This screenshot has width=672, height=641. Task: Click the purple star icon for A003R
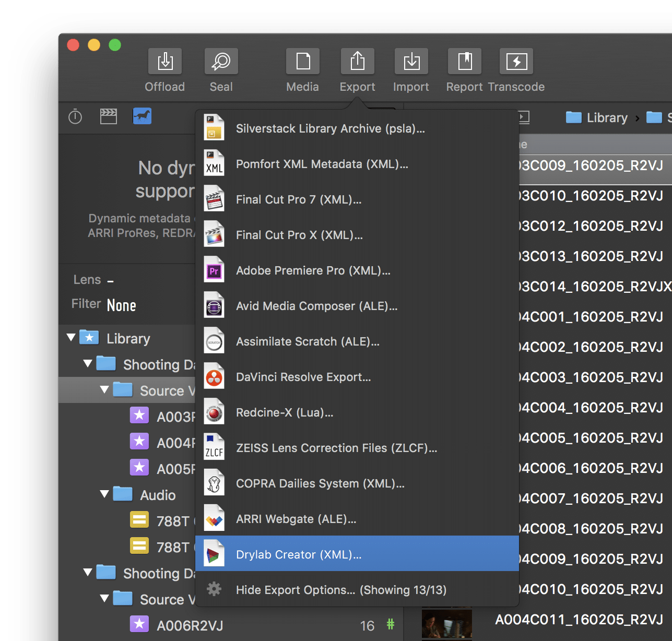[x=139, y=416]
